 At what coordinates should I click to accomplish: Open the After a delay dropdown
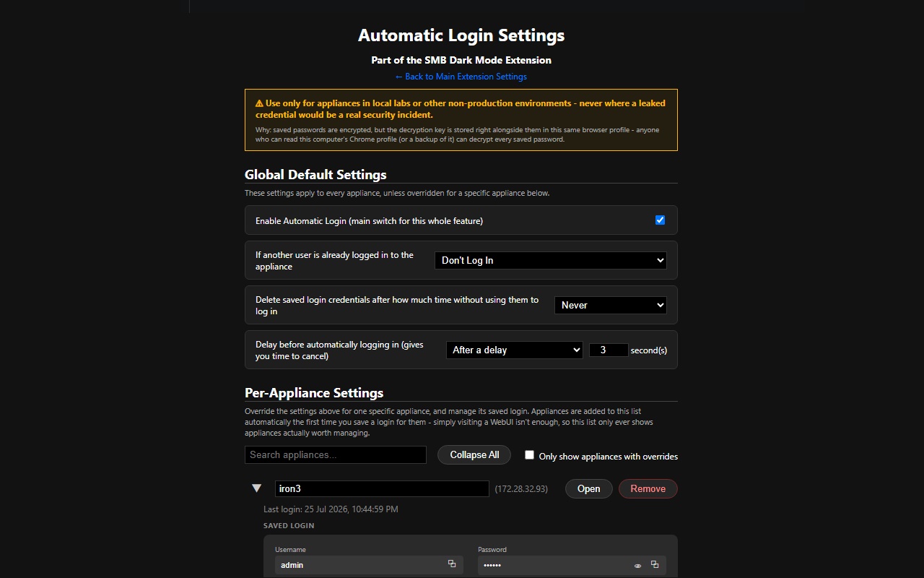[515, 350]
